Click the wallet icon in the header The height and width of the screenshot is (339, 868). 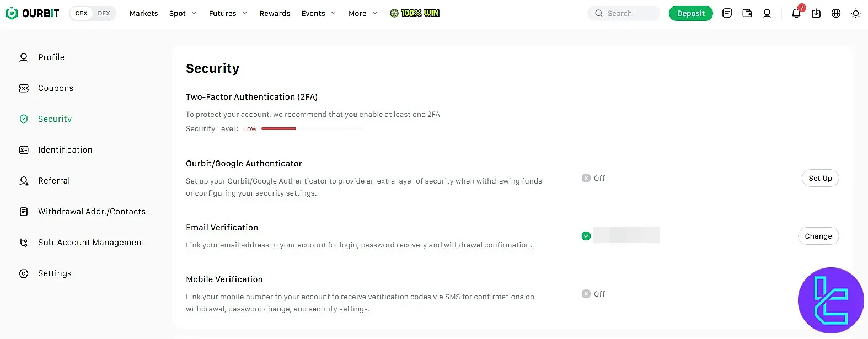(747, 13)
